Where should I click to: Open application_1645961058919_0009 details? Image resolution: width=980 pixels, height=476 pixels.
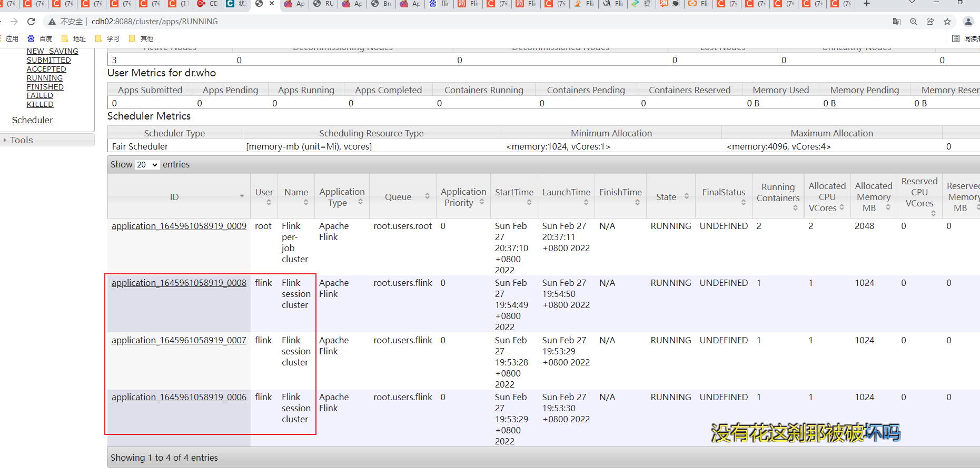click(x=179, y=225)
